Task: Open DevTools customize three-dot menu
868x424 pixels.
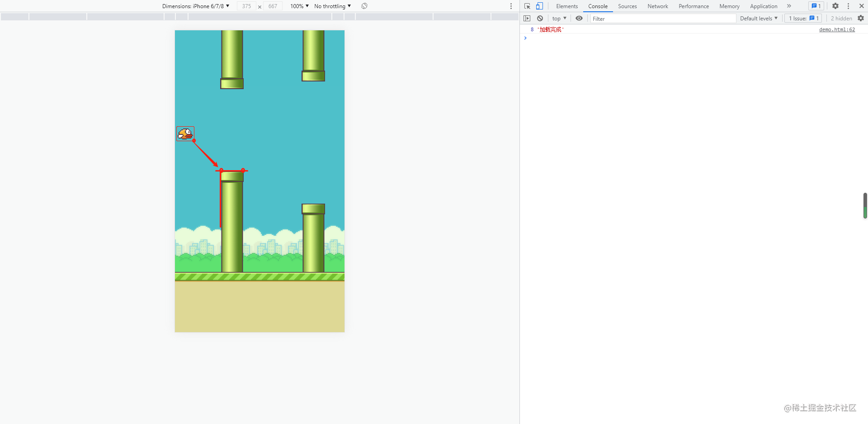Action: click(x=848, y=6)
